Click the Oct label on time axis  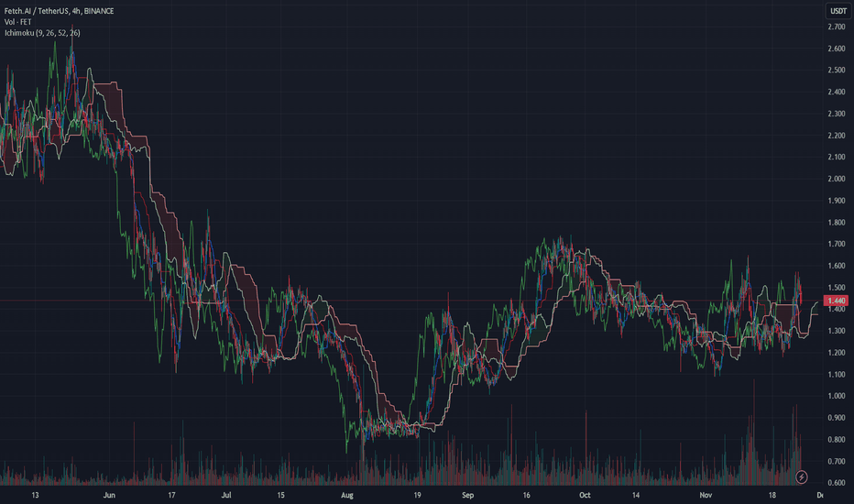click(585, 495)
